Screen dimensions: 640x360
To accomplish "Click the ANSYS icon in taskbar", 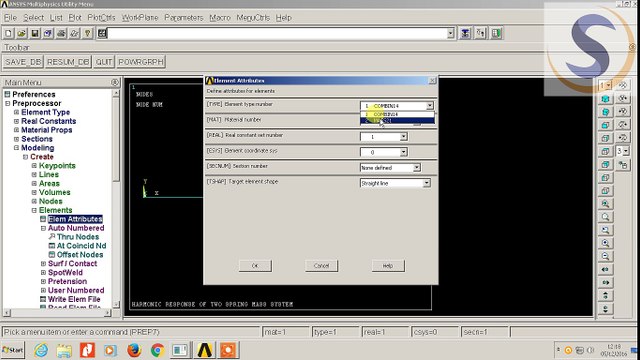I will click(204, 350).
